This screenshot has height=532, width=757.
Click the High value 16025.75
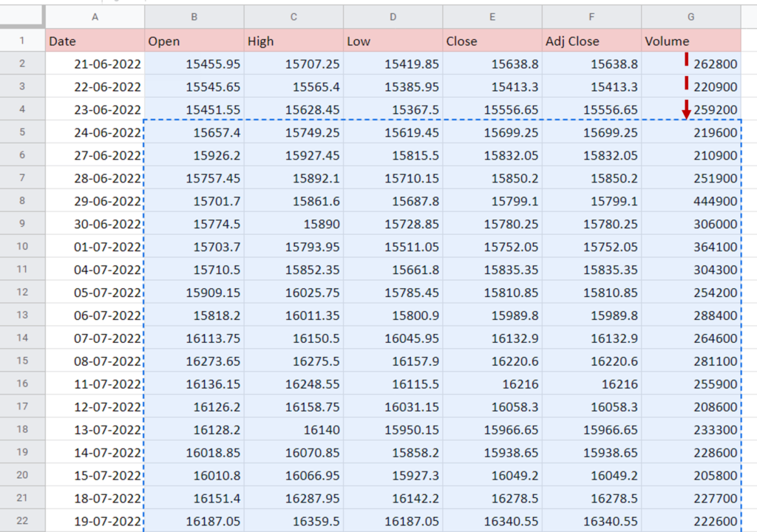[293, 293]
